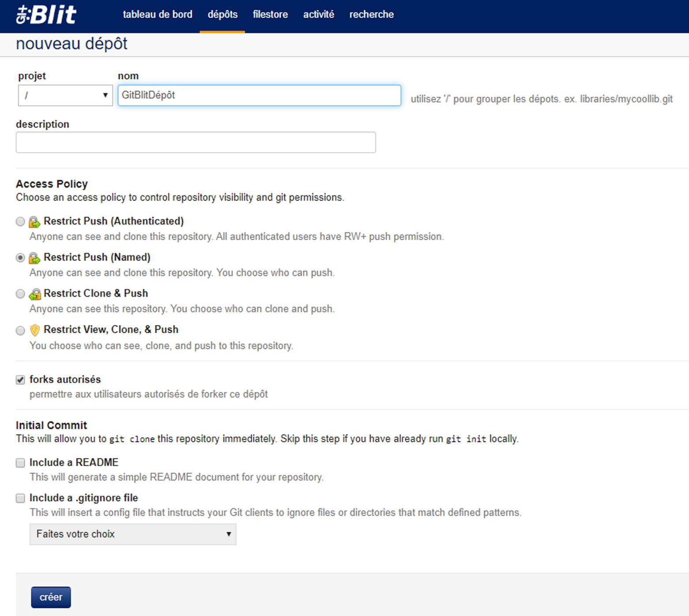Click the Restrict Push (Authenticated) lock icon

point(34,222)
